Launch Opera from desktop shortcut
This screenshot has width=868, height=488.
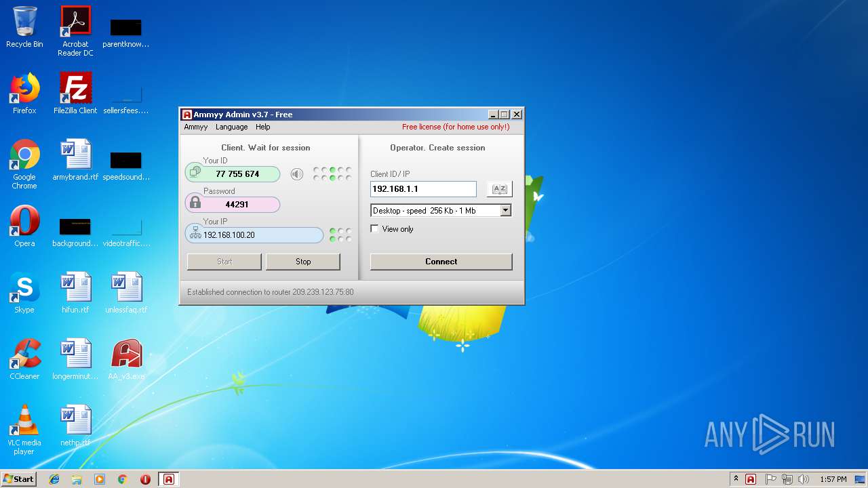pyautogui.click(x=24, y=226)
